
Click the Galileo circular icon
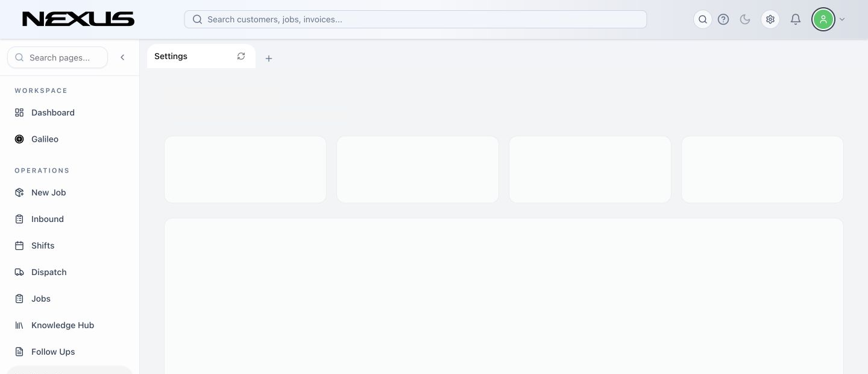tap(19, 139)
